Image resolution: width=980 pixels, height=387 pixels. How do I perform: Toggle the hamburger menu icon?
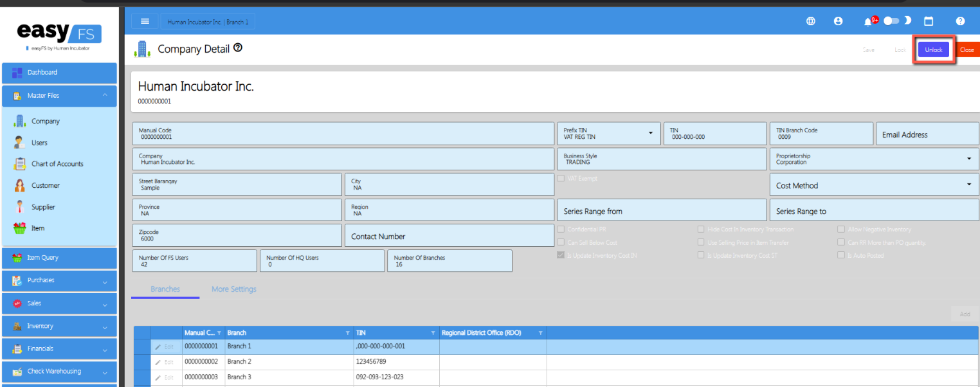[x=145, y=21]
